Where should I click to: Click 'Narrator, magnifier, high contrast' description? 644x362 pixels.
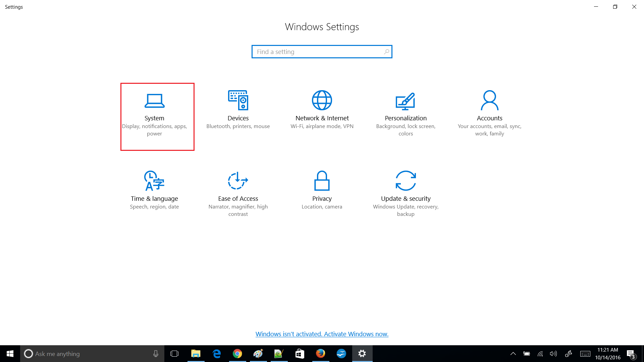[238, 210]
